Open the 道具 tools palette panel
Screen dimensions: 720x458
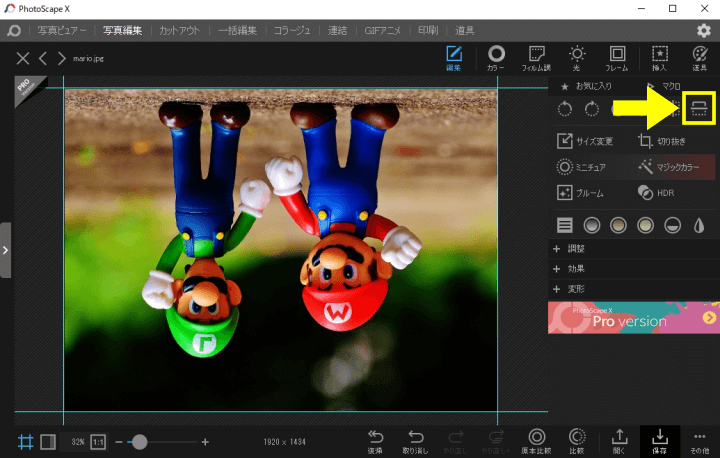[700, 58]
